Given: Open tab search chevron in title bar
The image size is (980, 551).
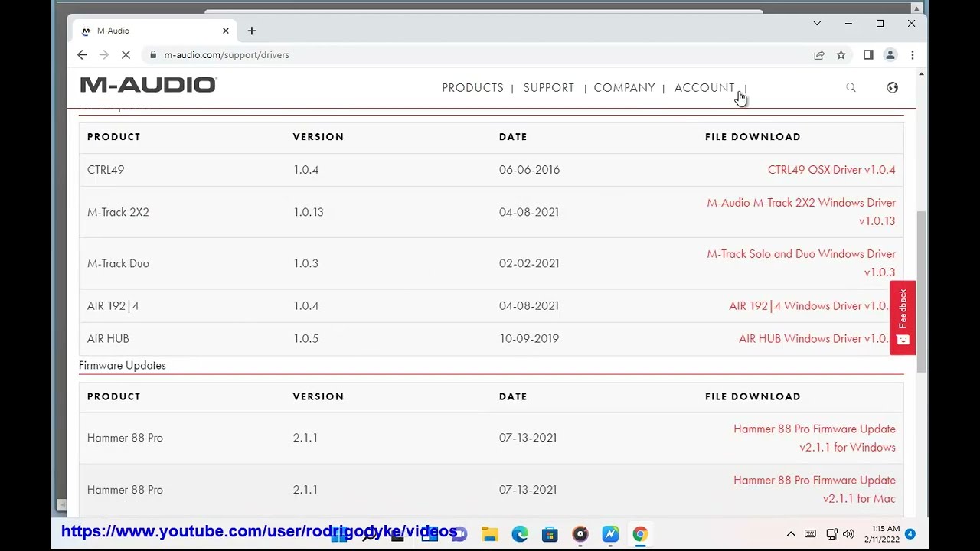Looking at the screenshot, I should click(x=817, y=24).
